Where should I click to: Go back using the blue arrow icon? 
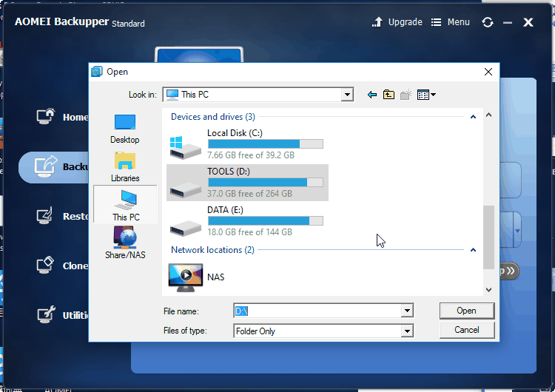[x=372, y=95]
